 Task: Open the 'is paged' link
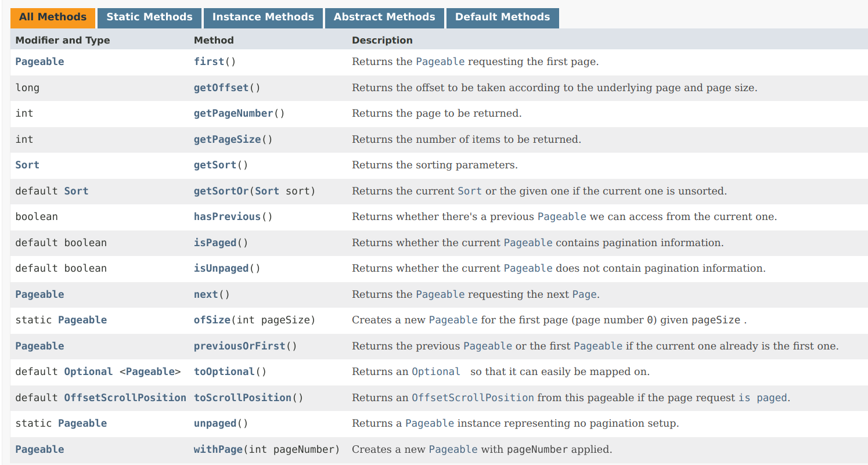click(x=763, y=398)
